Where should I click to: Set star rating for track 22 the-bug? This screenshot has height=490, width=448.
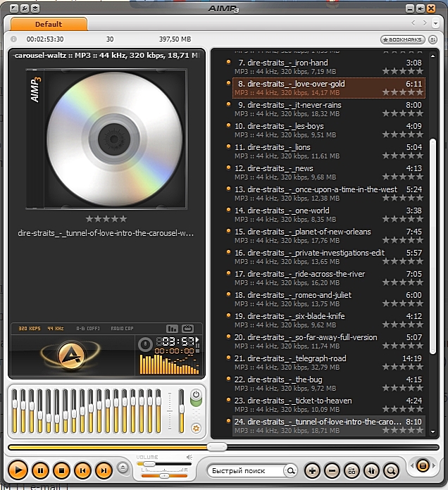[403, 388]
